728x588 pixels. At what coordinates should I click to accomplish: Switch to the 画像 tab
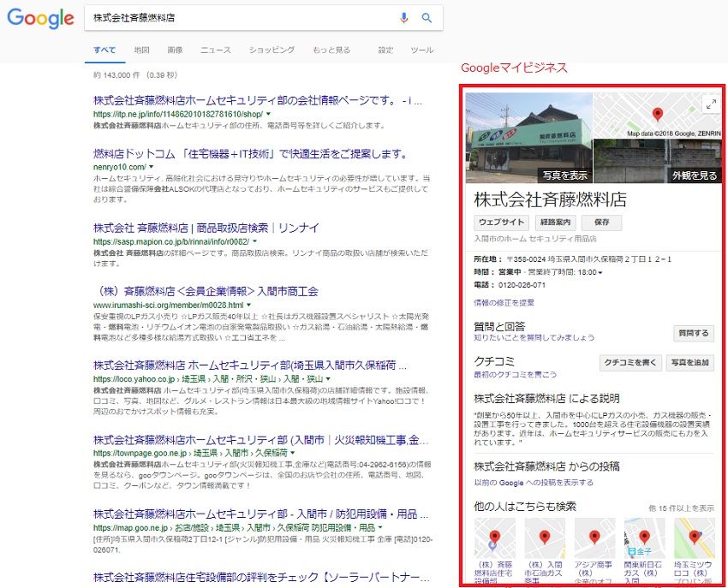pyautogui.click(x=175, y=50)
